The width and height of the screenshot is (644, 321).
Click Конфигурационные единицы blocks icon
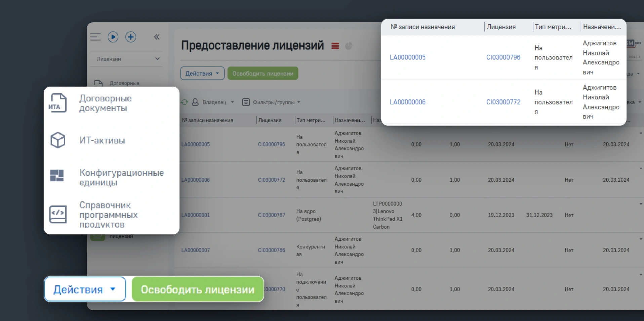pyautogui.click(x=57, y=175)
